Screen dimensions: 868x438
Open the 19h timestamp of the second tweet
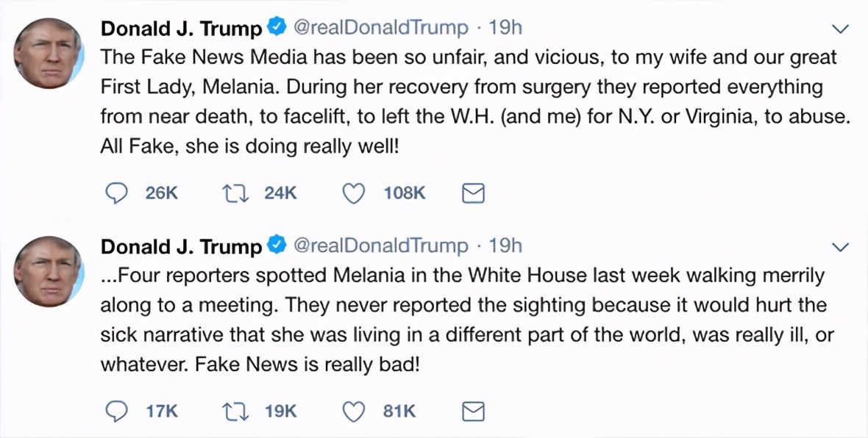pos(505,245)
